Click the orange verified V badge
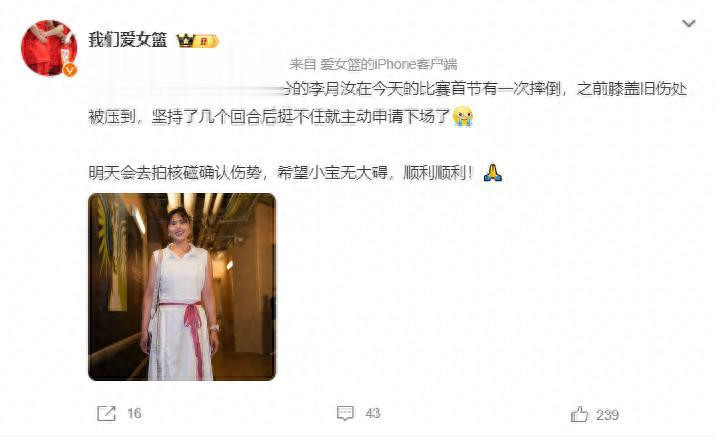The width and height of the screenshot is (716, 437). [70, 70]
